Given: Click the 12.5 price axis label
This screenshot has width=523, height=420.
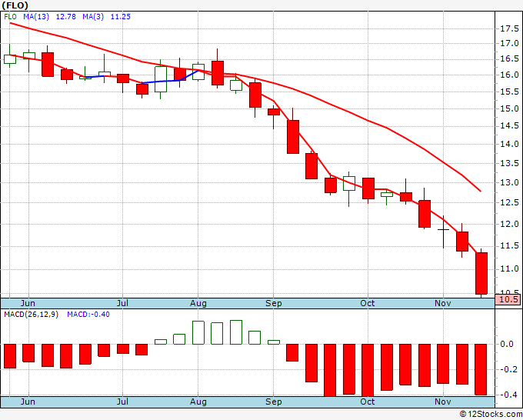Looking at the screenshot, I should [509, 202].
